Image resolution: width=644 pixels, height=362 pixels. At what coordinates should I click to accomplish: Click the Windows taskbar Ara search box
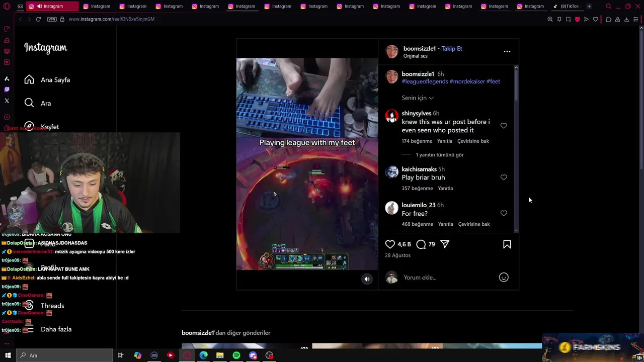[x=64, y=355]
